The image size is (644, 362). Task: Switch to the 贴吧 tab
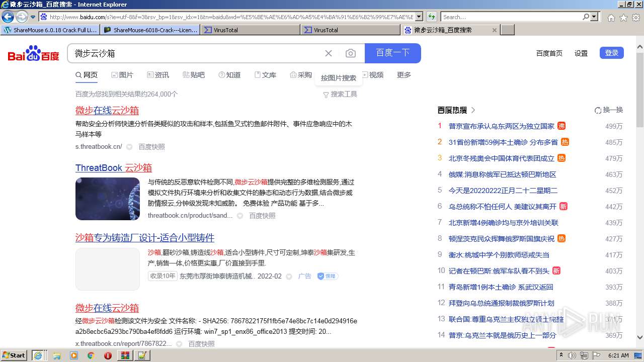point(194,75)
